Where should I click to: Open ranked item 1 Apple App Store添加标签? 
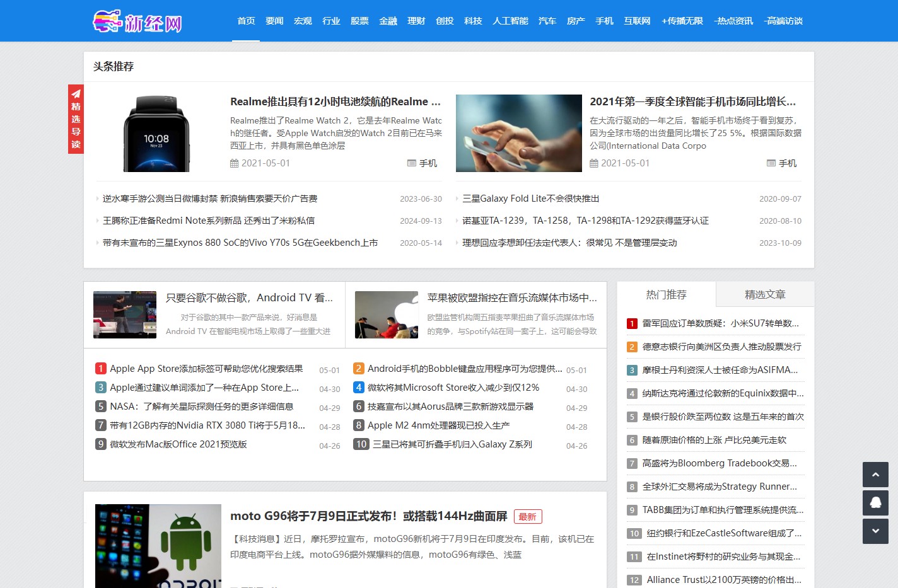coord(206,369)
